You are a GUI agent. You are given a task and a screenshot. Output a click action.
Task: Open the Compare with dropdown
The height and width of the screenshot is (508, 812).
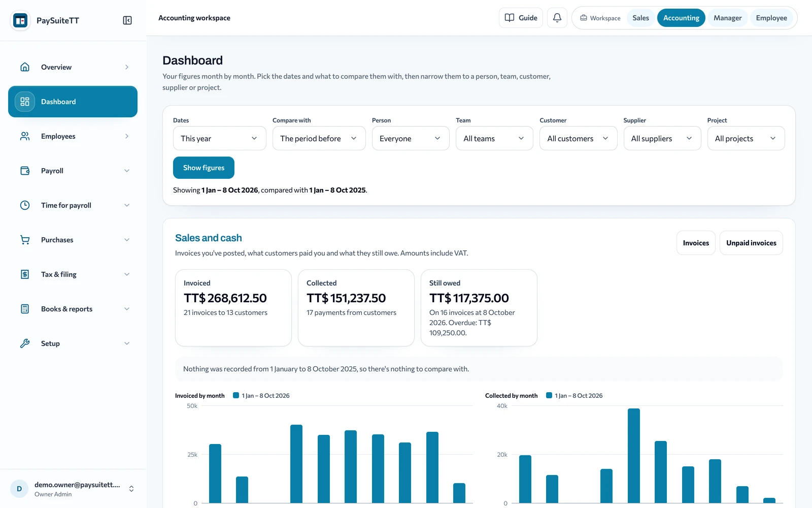click(319, 138)
